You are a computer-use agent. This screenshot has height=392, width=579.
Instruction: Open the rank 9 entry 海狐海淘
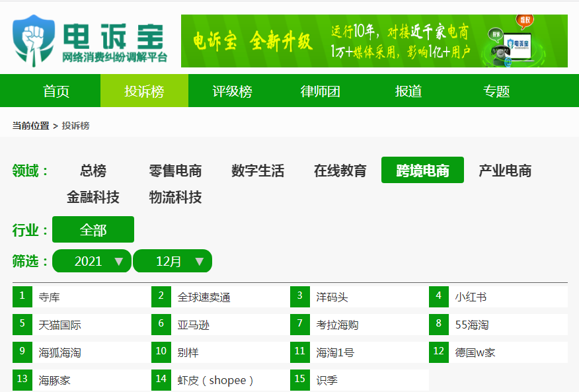coord(82,352)
